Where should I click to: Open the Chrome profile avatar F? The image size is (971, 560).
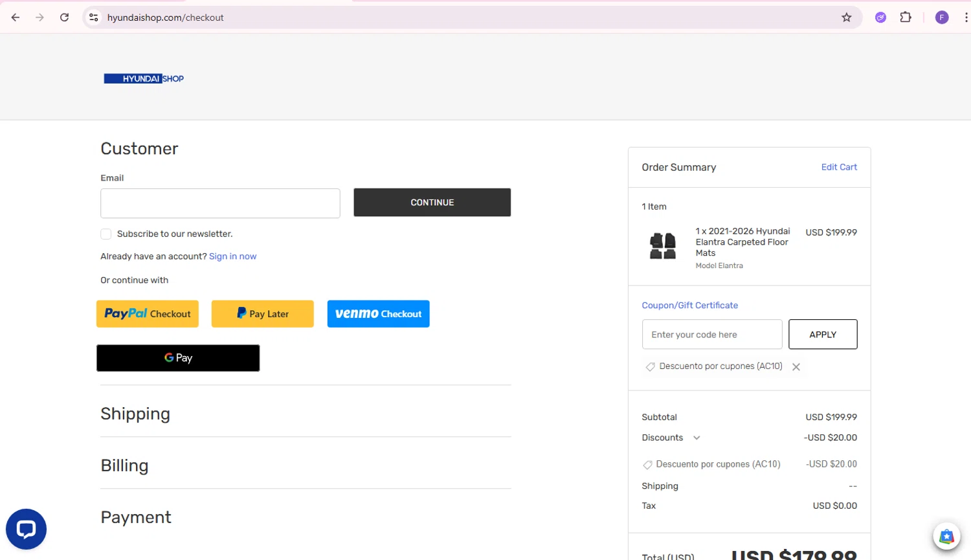(942, 17)
